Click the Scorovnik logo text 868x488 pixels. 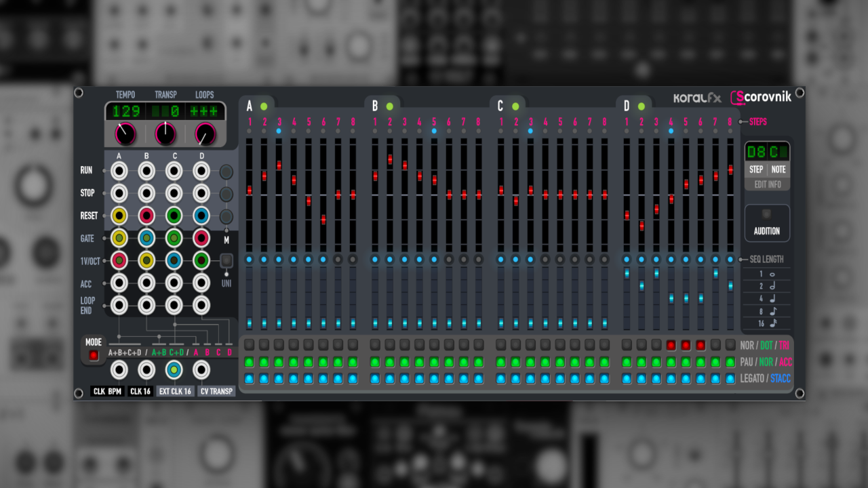click(x=761, y=98)
